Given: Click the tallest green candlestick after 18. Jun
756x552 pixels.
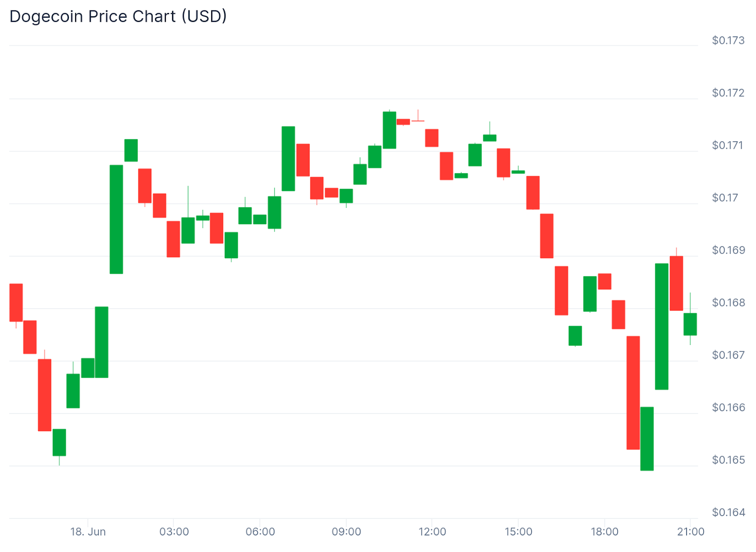Looking at the screenshot, I should pos(116,219).
